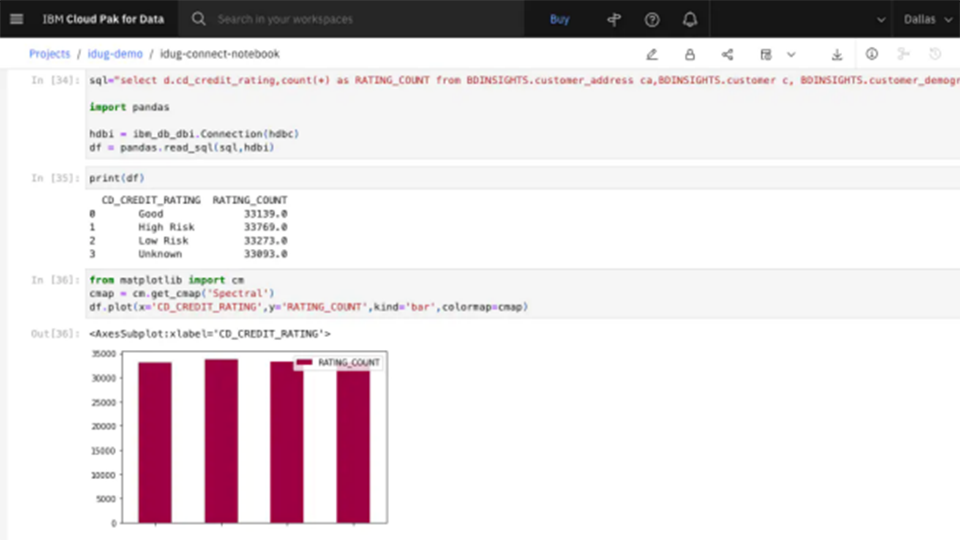Image resolution: width=960 pixels, height=540 pixels.
Task: Click the CD_CREDIT_RATING column header
Action: click(x=151, y=200)
